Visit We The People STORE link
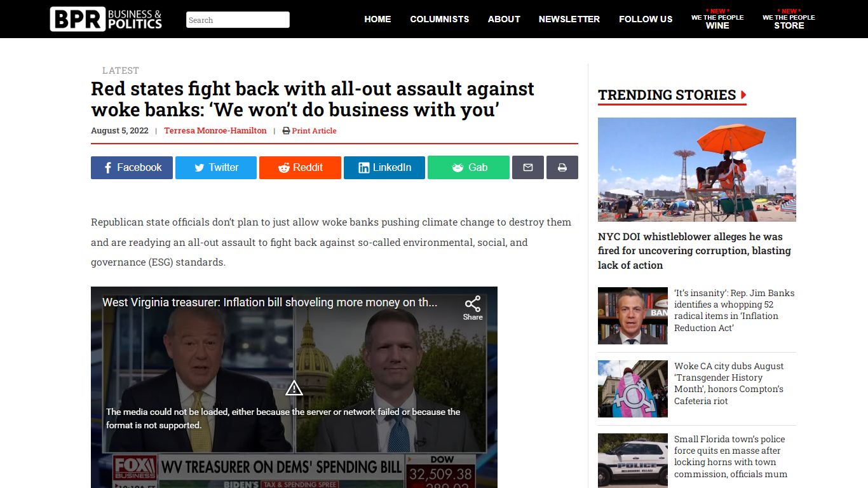This screenshot has width=868, height=488. coord(789,20)
